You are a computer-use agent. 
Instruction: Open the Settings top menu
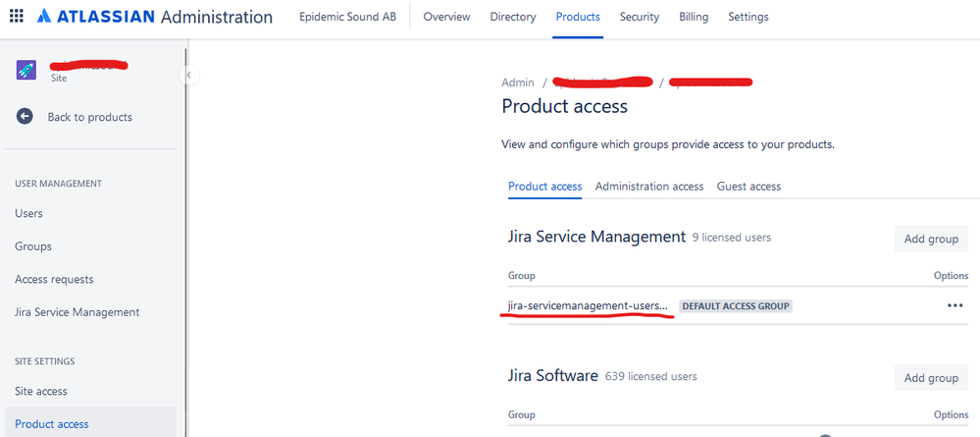[x=748, y=17]
